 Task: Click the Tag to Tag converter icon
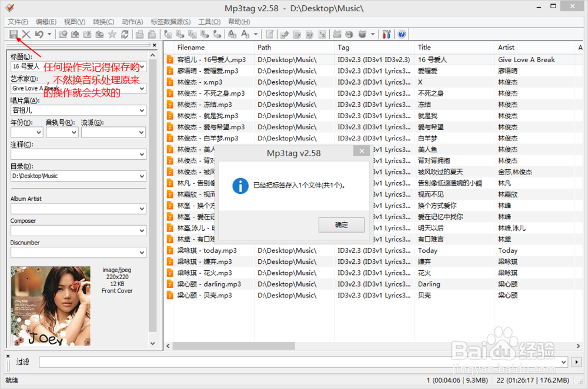click(217, 35)
